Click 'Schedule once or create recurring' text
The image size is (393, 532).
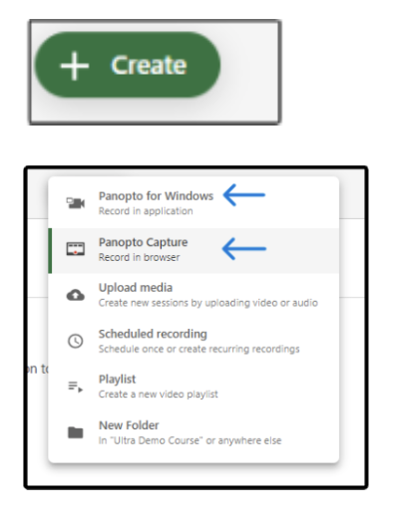(x=199, y=349)
